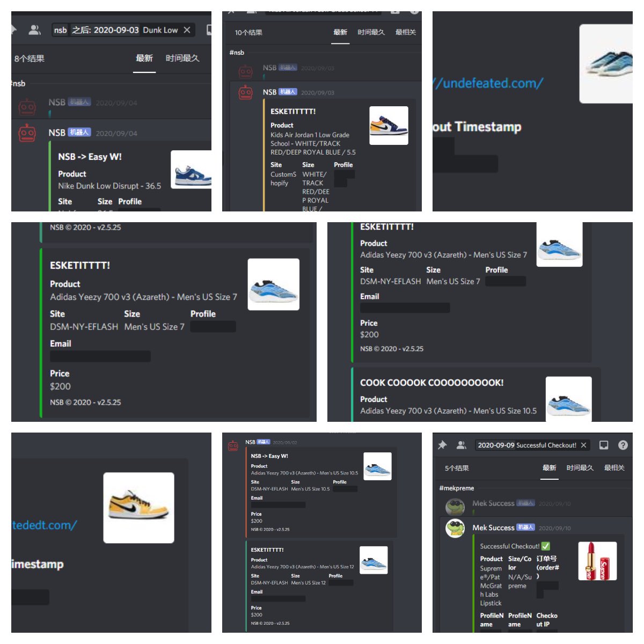Click search field with 2020-09-09 Successful Checkout!
Screen dimensions: 644x644
(x=532, y=445)
